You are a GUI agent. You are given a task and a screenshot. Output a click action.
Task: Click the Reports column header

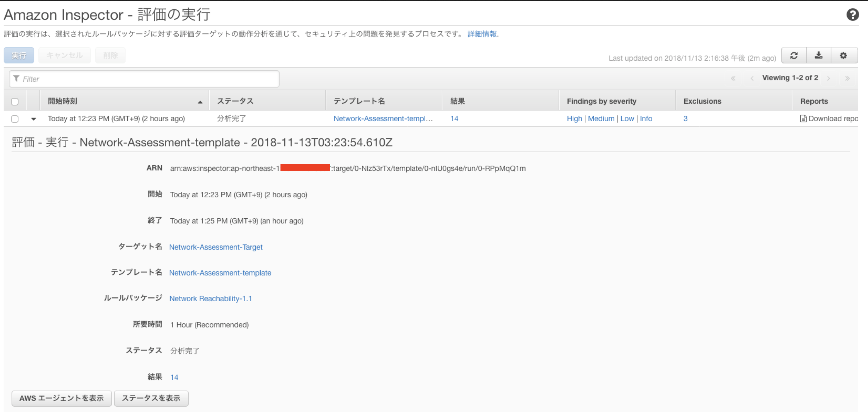point(825,101)
